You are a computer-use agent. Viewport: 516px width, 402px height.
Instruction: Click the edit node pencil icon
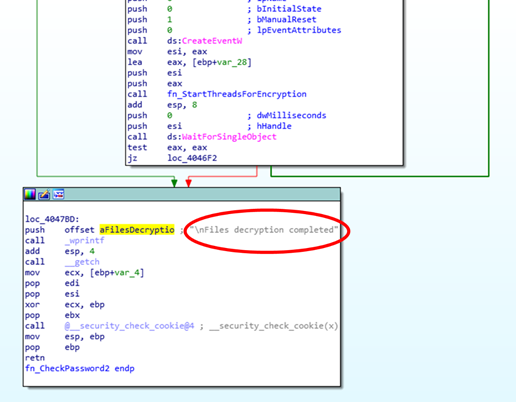pyautogui.click(x=44, y=194)
